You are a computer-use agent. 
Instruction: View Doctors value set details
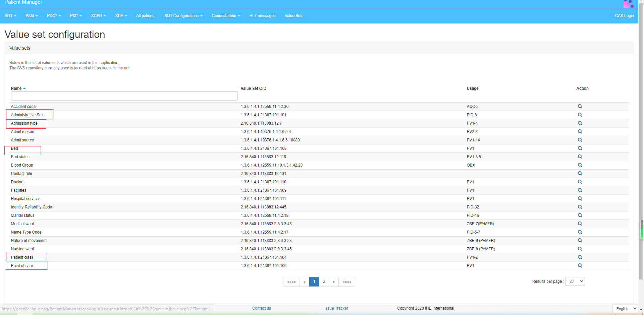580,182
